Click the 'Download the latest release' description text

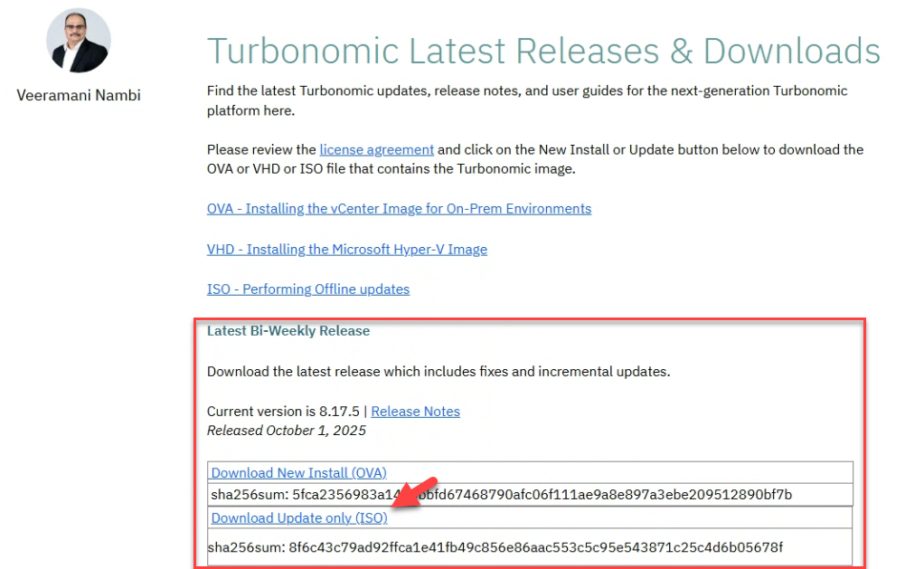point(438,372)
